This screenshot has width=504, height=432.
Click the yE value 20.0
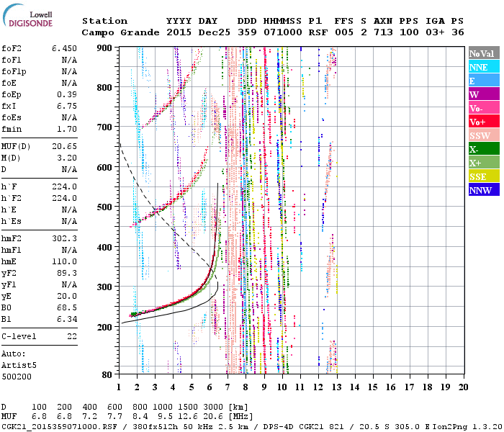tap(67, 297)
